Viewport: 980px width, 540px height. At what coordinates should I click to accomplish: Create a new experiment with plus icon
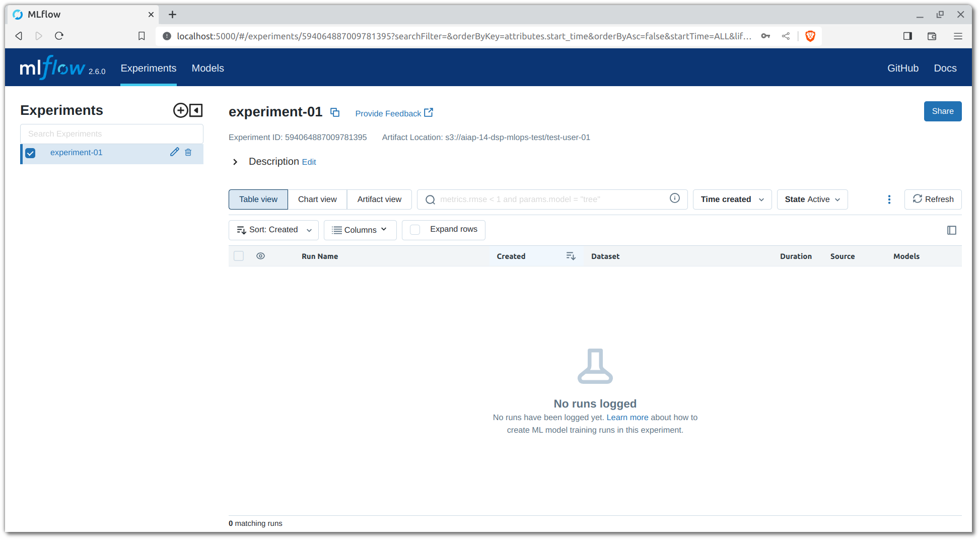(x=180, y=110)
